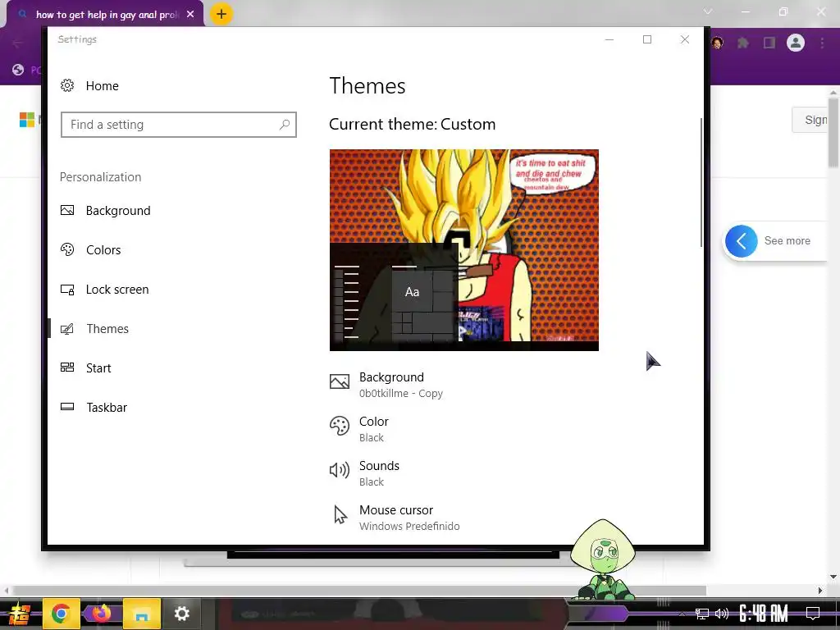Open File Explorer from taskbar
Image resolution: width=840 pixels, height=630 pixels.
[141, 614]
